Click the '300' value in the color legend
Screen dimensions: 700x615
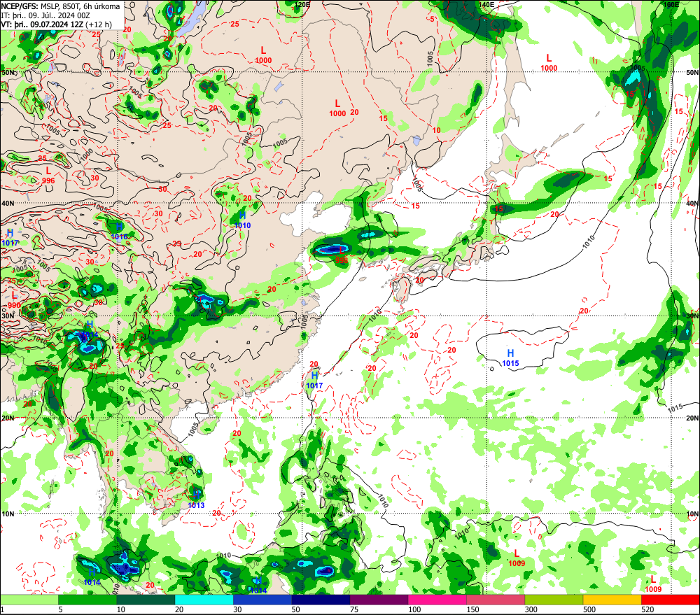coord(531,609)
